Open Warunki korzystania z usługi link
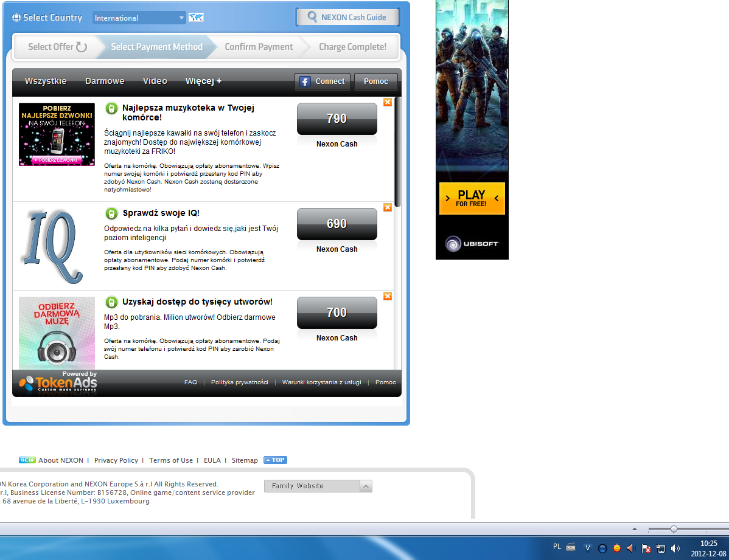This screenshot has width=729, height=560. 322,382
